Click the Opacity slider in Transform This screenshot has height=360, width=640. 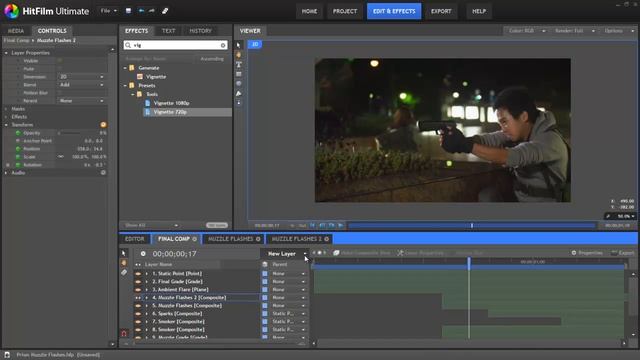pyautogui.click(x=70, y=133)
